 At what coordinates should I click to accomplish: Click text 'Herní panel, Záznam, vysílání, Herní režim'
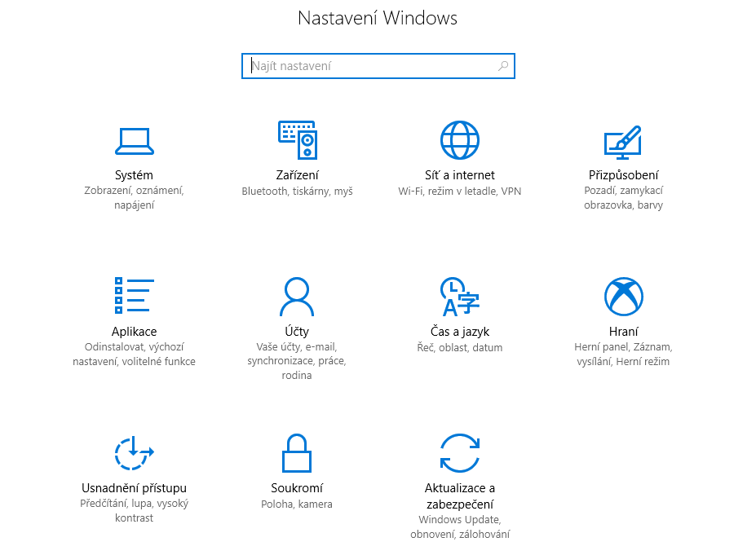(623, 354)
